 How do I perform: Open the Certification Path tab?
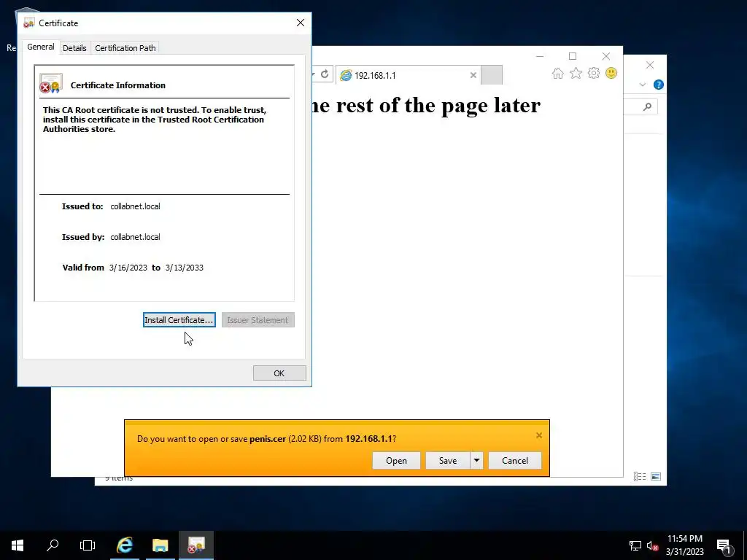125,48
